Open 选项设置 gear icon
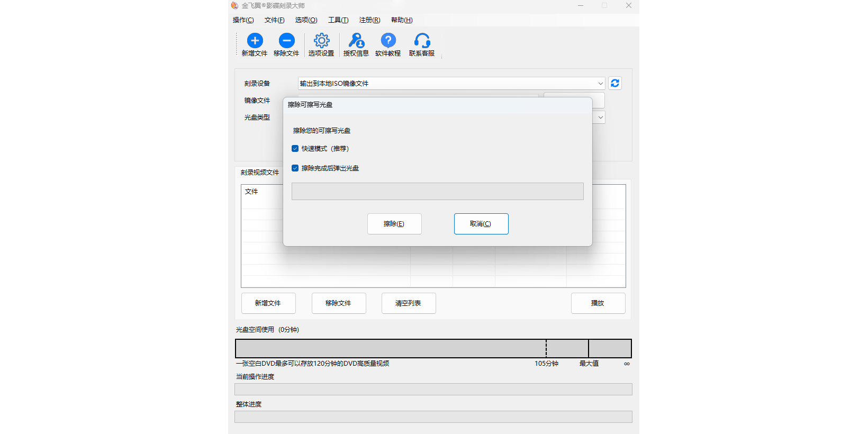This screenshot has height=434, width=868. 321,41
